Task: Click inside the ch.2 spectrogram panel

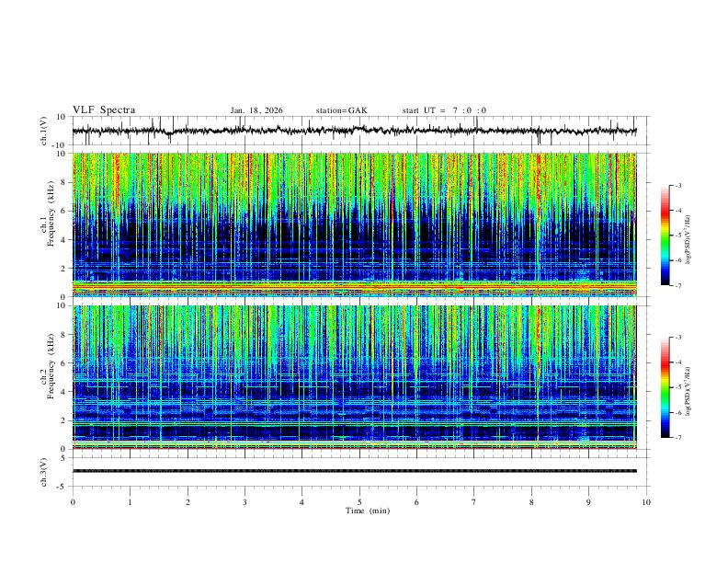Action: 354,377
